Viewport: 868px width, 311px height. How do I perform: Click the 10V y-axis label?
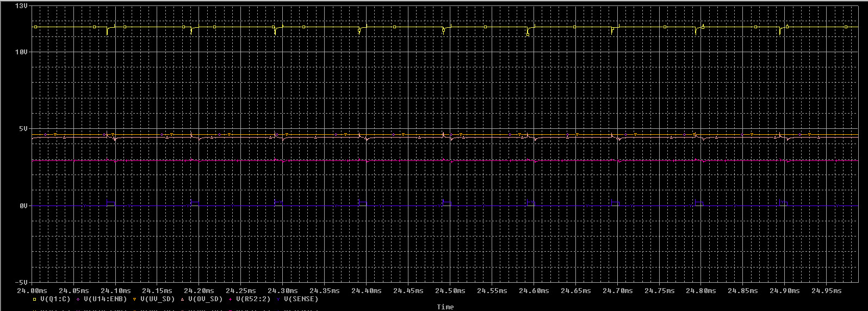pos(21,52)
